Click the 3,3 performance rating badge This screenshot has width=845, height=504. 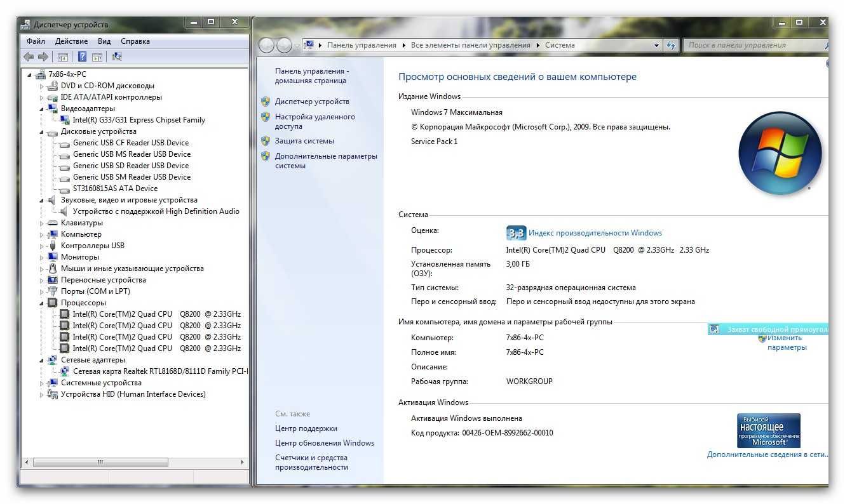516,233
